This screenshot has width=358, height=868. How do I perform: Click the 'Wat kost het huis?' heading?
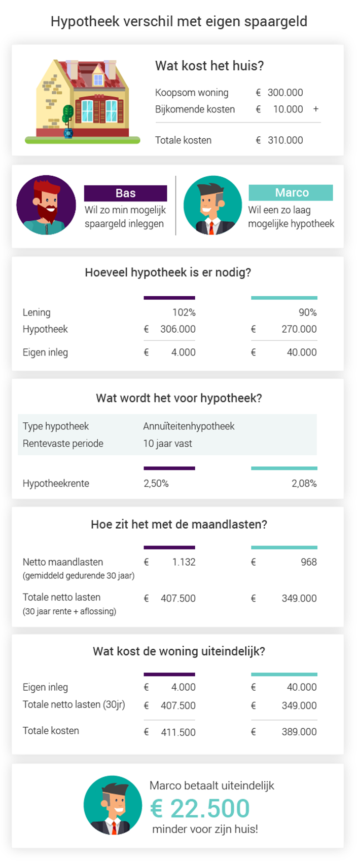point(209,65)
